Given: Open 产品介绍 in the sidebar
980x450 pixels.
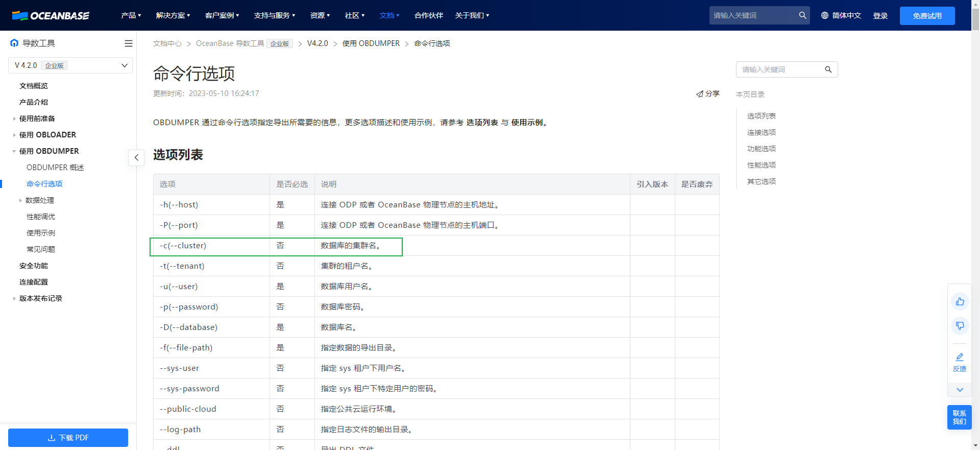Looking at the screenshot, I should 34,102.
